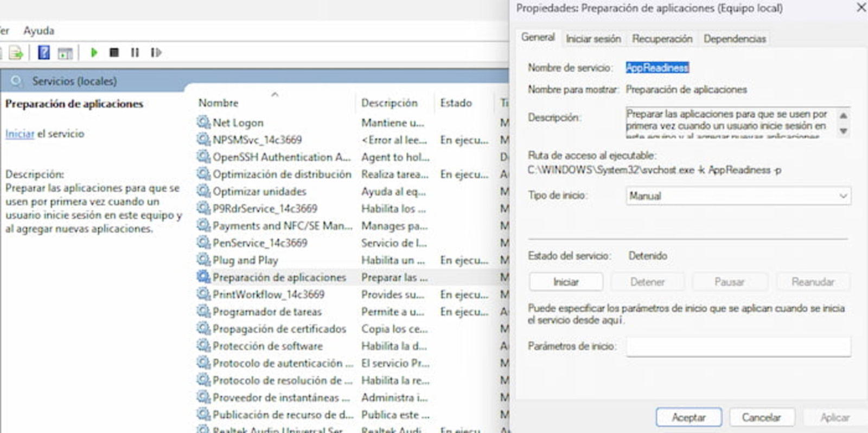Click gear icon of Protección de software
Screen dimensions: 868x433
pos(203,346)
